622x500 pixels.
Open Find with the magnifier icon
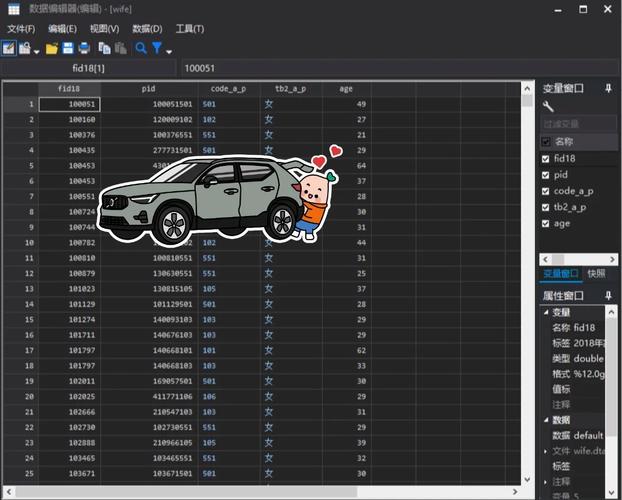[x=141, y=48]
